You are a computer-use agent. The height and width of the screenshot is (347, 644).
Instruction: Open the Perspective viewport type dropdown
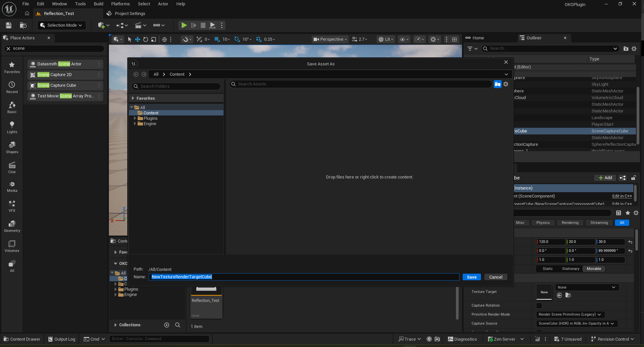point(330,39)
